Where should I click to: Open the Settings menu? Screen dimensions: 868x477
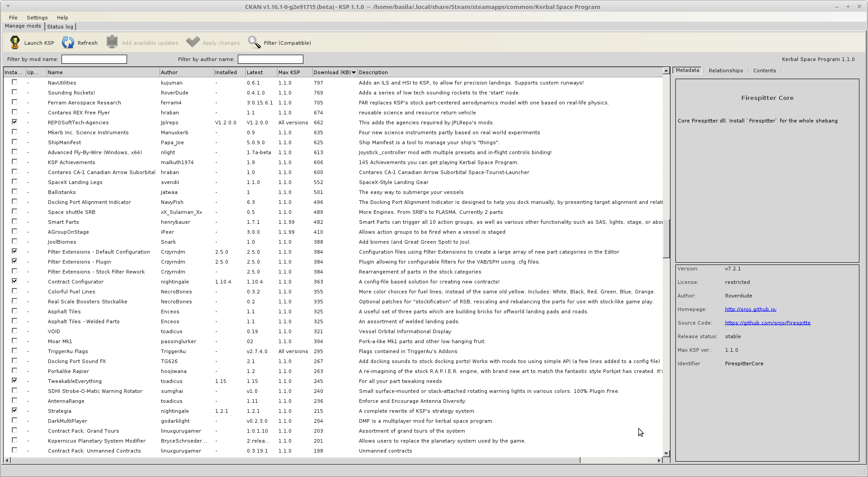click(x=37, y=18)
